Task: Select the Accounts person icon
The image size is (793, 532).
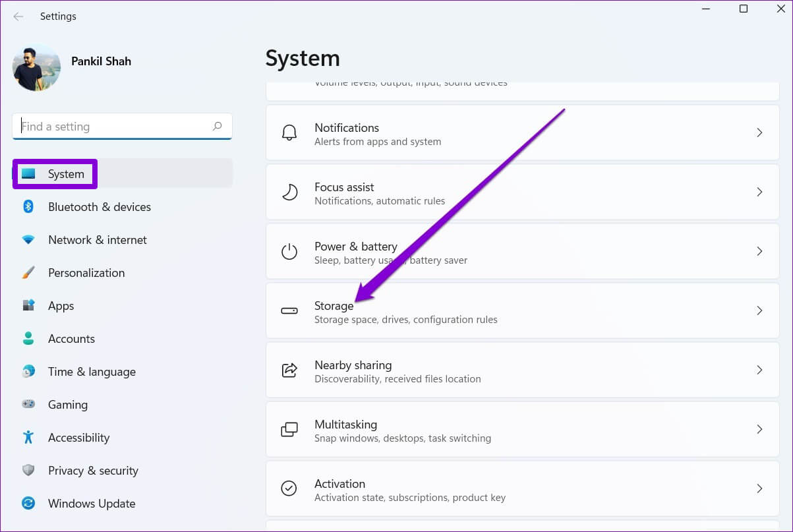Action: click(28, 339)
